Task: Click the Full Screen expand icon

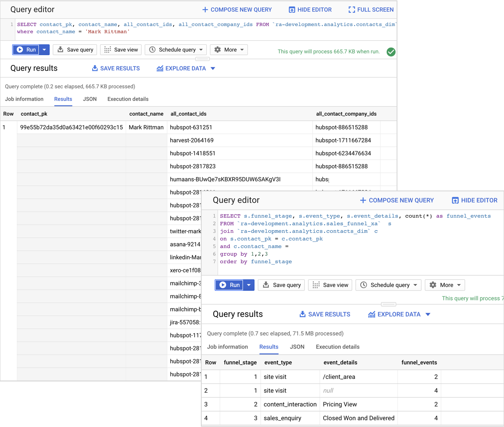Action: coord(351,10)
